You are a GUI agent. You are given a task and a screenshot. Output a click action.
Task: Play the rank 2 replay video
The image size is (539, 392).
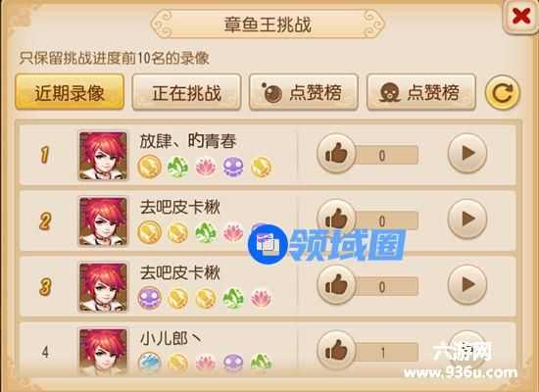coord(467,219)
